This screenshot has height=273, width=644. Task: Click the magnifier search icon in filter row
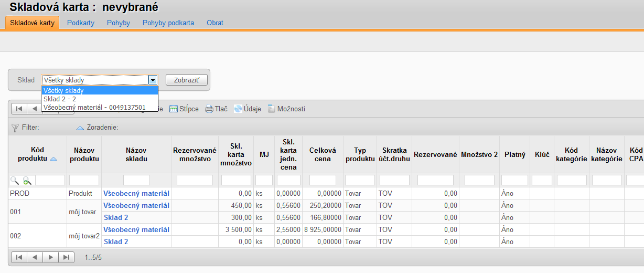[14, 180]
